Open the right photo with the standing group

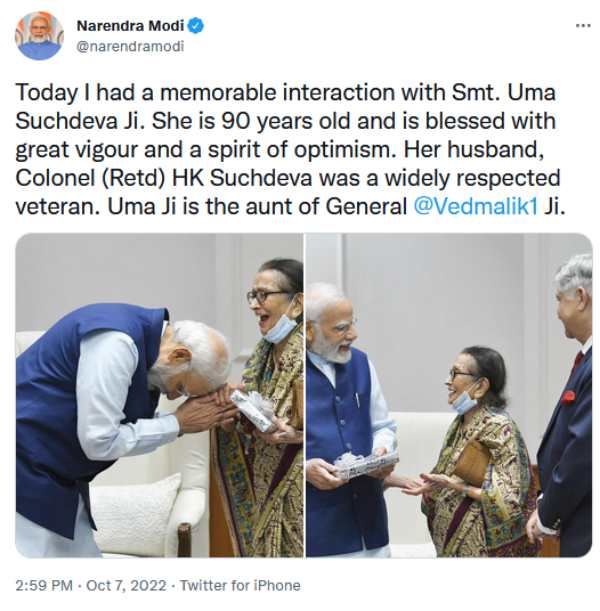[x=448, y=395]
